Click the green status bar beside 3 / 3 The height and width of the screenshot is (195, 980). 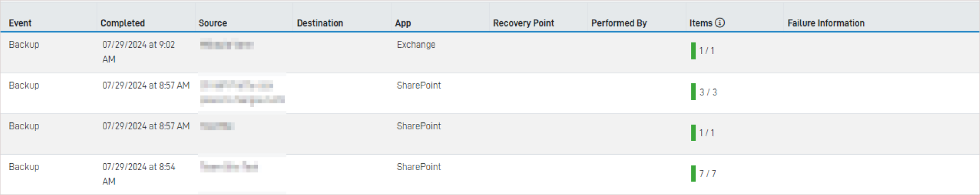[693, 92]
